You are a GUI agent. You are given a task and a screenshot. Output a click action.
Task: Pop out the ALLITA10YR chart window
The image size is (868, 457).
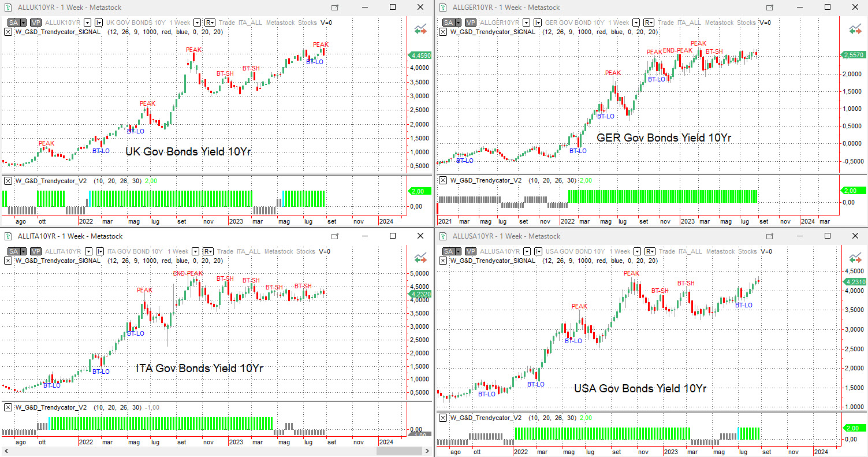pos(335,236)
